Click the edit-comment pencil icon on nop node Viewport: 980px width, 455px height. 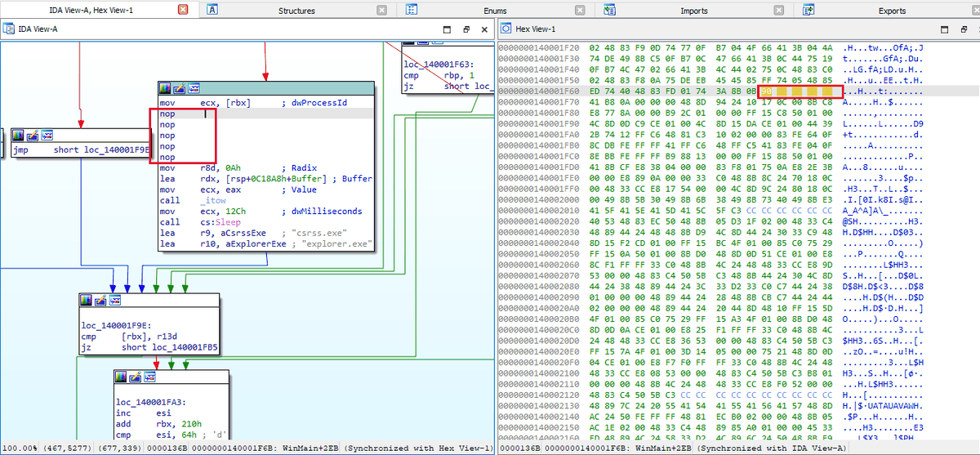coord(180,88)
